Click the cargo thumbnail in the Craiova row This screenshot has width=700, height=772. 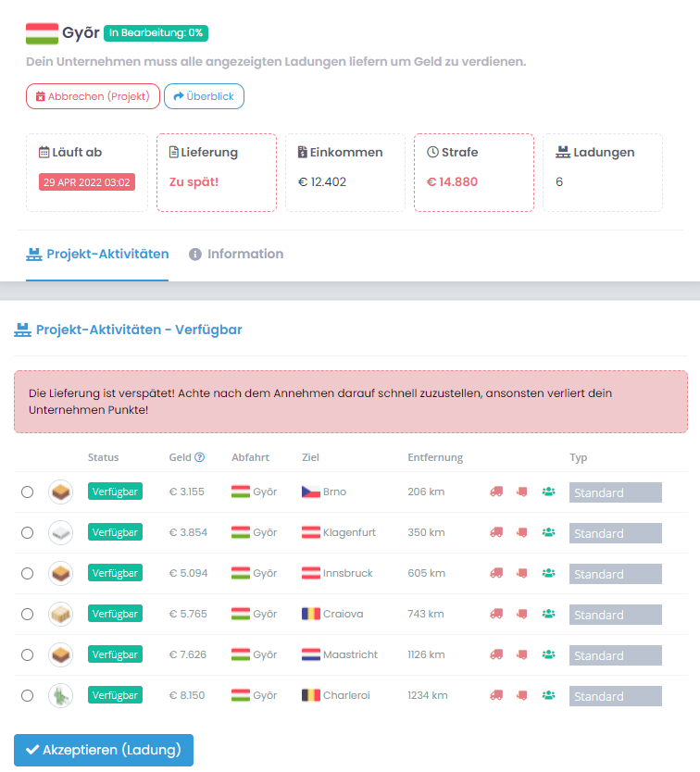pyautogui.click(x=60, y=614)
